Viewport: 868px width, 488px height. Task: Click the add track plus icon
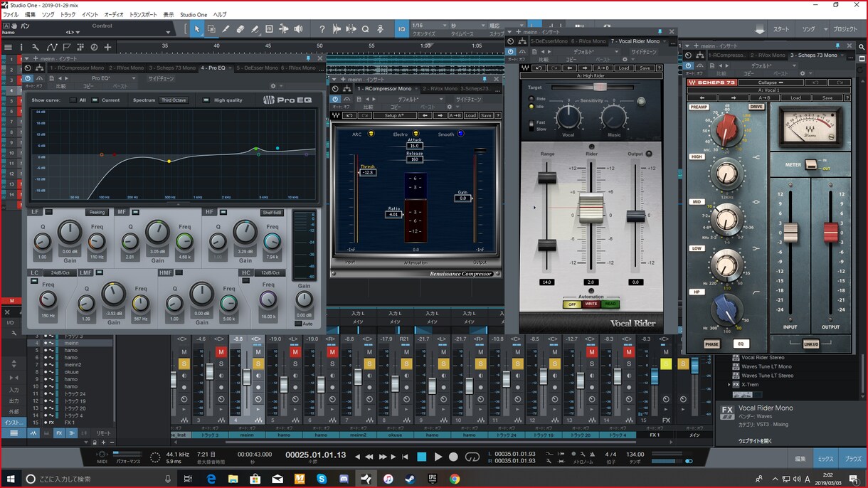pyautogui.click(x=107, y=47)
